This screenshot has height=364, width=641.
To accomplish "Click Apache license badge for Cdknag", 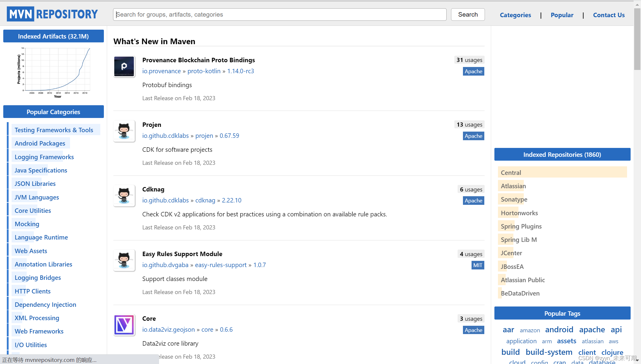I will 473,200.
